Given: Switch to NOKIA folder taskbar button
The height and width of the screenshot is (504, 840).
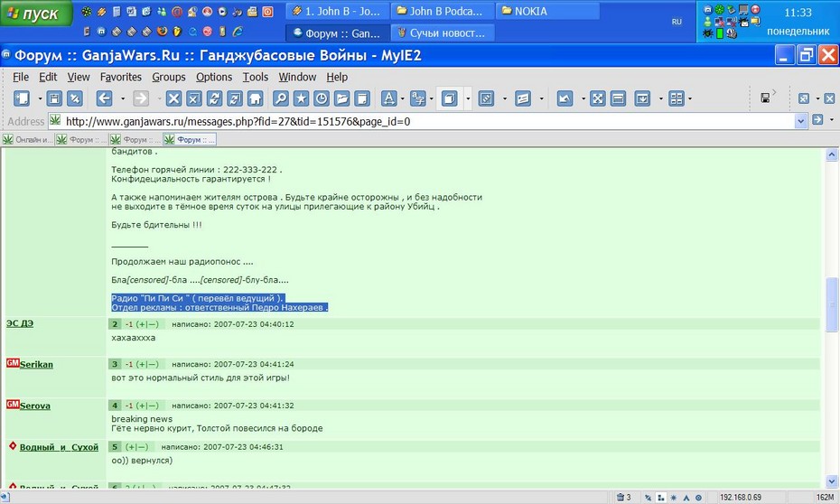Looking at the screenshot, I should 547,11.
